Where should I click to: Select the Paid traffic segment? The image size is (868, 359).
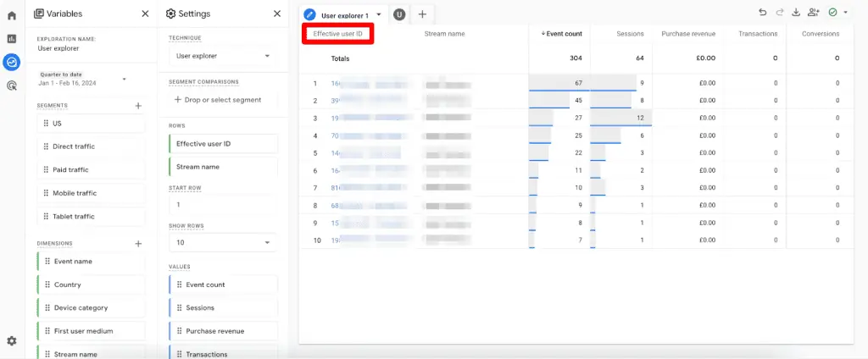click(92, 170)
